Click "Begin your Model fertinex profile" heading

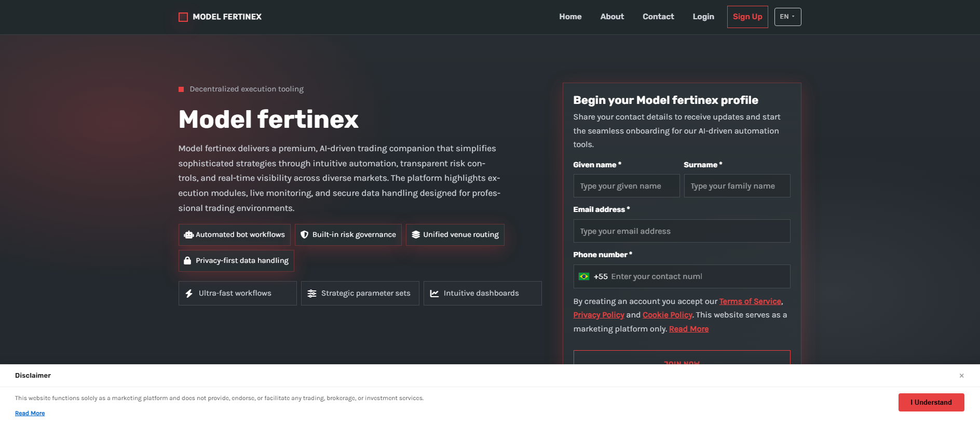(665, 100)
